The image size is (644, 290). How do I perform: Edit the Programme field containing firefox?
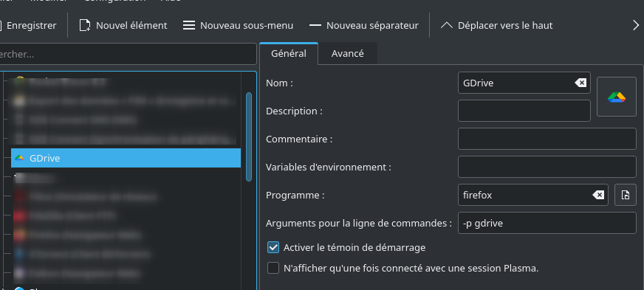(x=533, y=195)
